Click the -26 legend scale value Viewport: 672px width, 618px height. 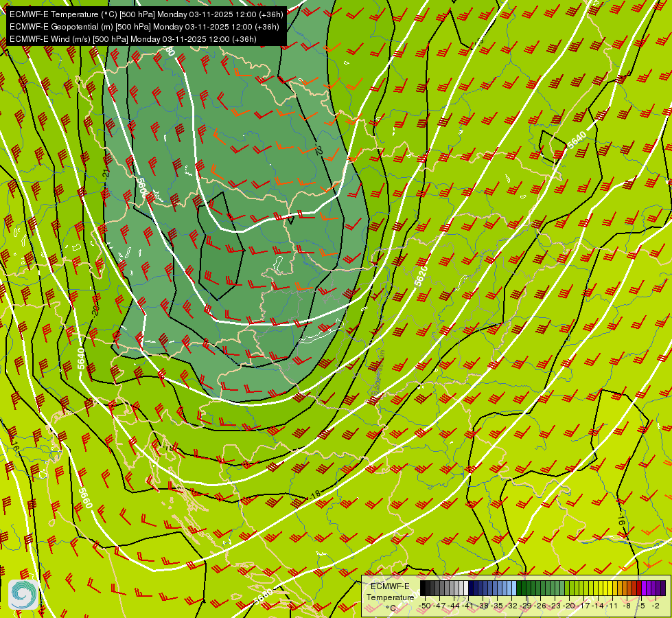pos(540,606)
